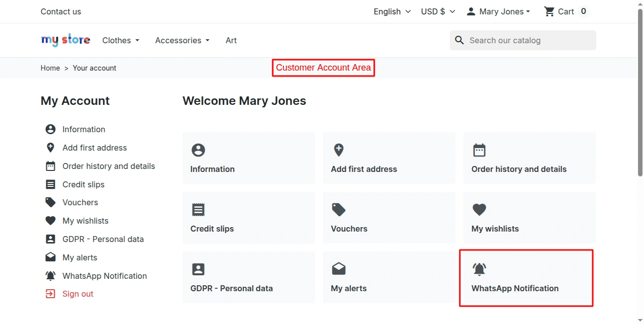The image size is (644, 325).
Task: Open the Accessories menu
Action: pos(181,40)
